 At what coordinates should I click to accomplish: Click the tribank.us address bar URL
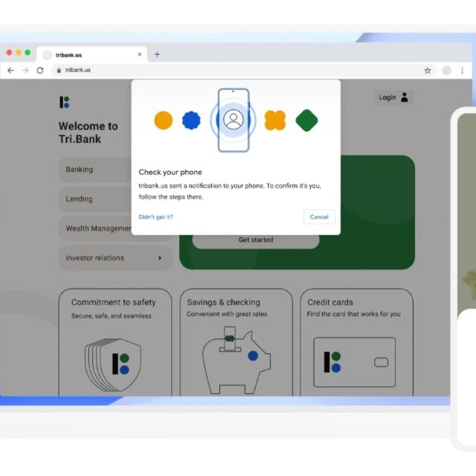[x=78, y=70]
